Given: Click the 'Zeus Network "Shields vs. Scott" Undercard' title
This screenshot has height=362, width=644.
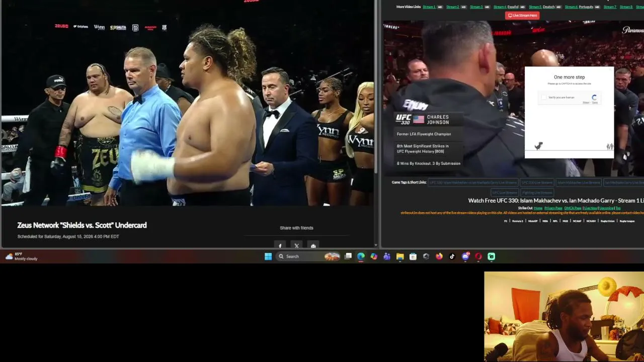Looking at the screenshot, I should (82, 225).
